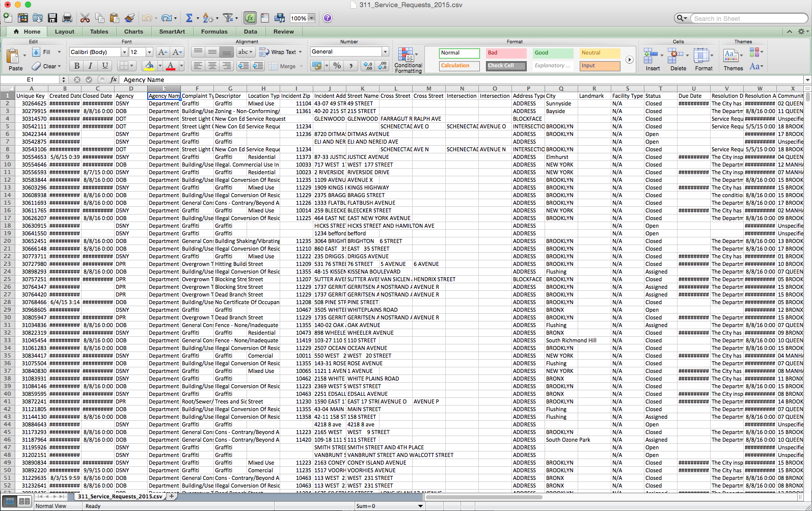Switch to the Charts ribbon tab
The width and height of the screenshot is (812, 511).
pyautogui.click(x=133, y=32)
